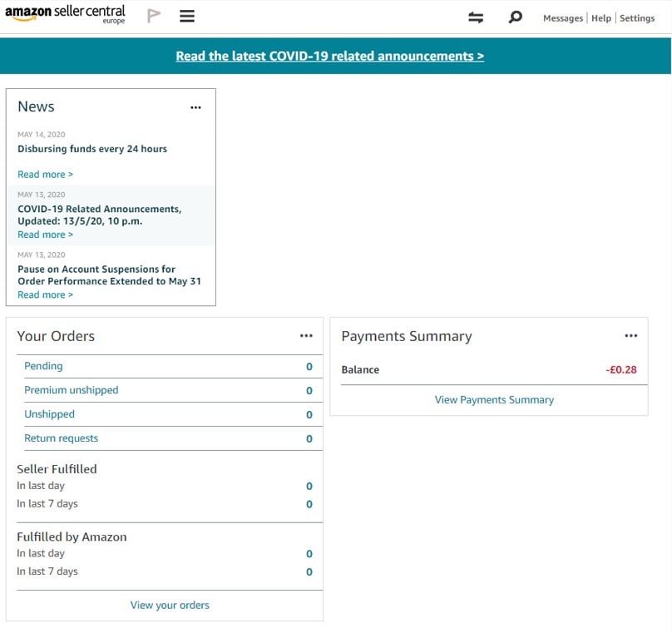The width and height of the screenshot is (672, 633).
Task: Go to Settings in header
Action: point(637,18)
